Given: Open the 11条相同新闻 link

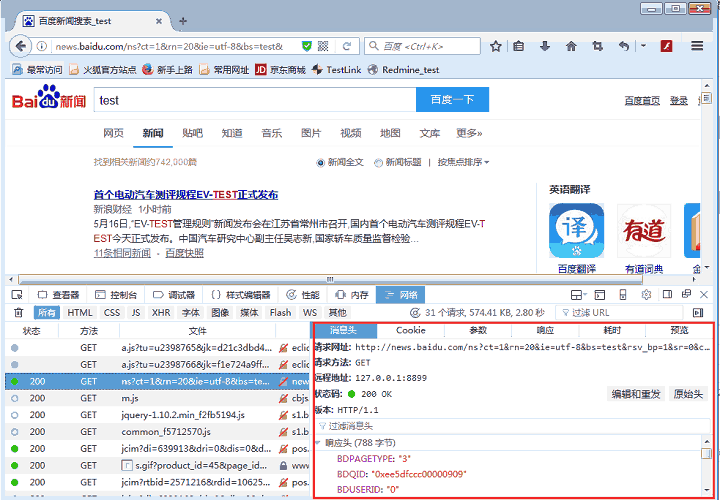Looking at the screenshot, I should (122, 253).
